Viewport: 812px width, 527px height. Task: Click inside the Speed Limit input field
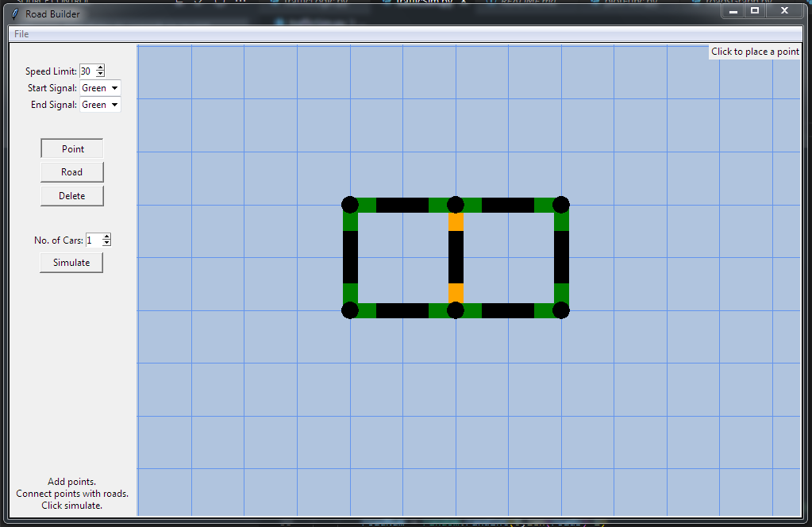pos(87,71)
